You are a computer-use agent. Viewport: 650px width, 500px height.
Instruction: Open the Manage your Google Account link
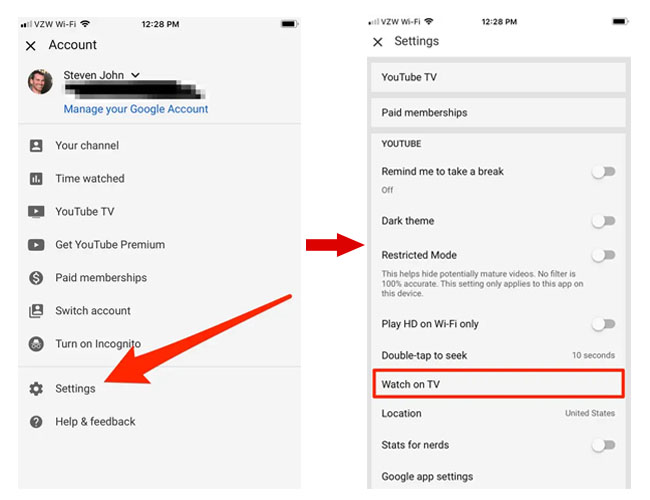(136, 109)
